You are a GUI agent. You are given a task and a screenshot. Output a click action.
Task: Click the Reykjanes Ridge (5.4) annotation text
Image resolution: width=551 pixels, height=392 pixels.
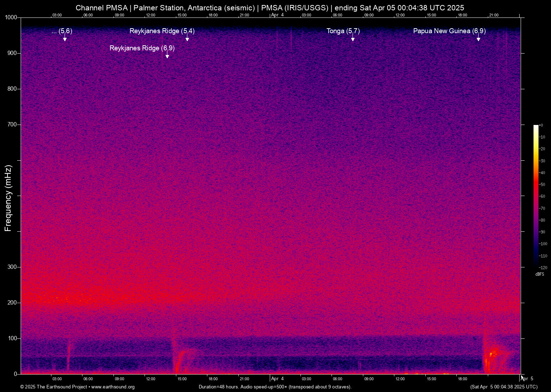pos(162,31)
